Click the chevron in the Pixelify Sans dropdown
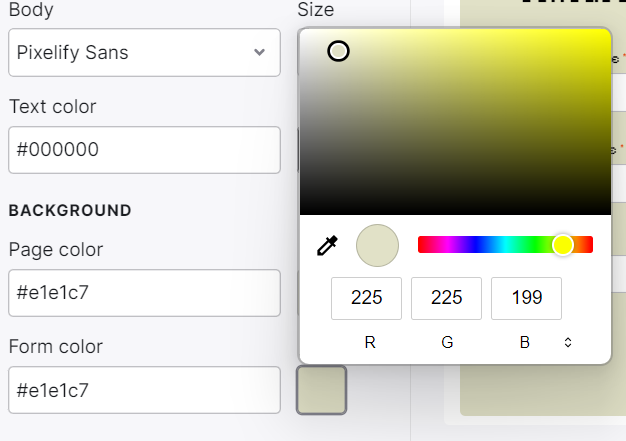The width and height of the screenshot is (626, 441). [x=260, y=52]
